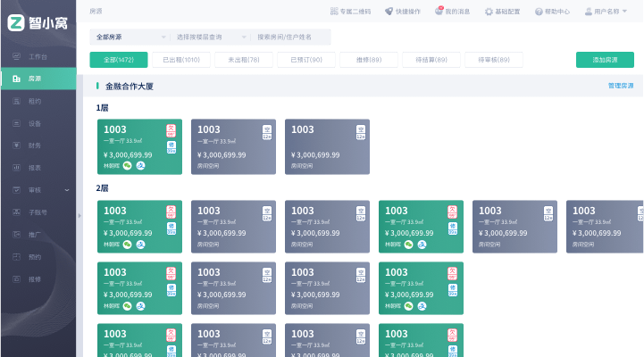Click the 金融合作大厦 building title

pyautogui.click(x=130, y=87)
